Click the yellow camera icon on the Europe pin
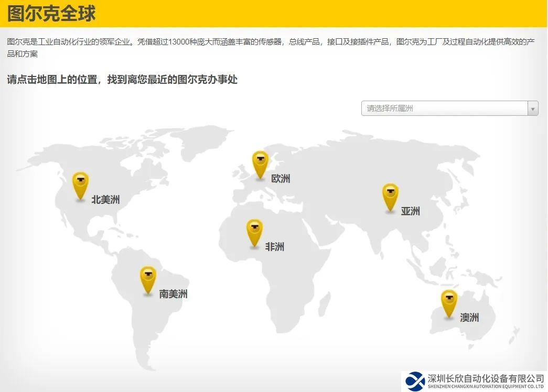The width and height of the screenshot is (548, 392). pos(259,159)
